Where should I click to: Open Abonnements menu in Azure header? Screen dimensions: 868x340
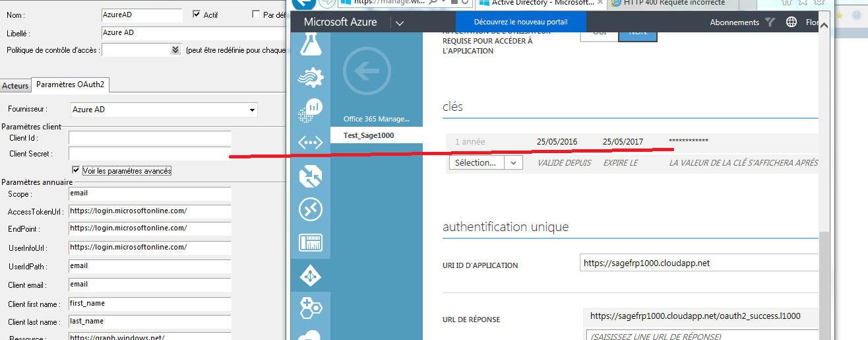[x=734, y=22]
